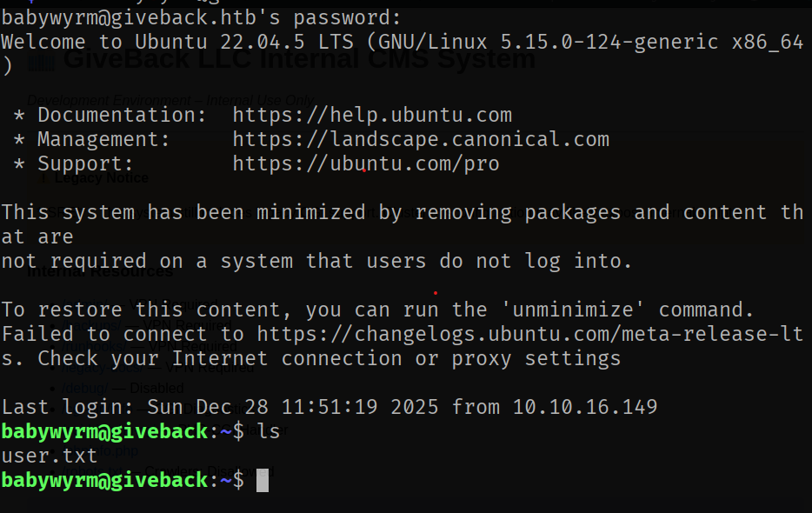Click the 'Documentation:' label
The width and height of the screenshot is (812, 513).
pyautogui.click(x=123, y=115)
